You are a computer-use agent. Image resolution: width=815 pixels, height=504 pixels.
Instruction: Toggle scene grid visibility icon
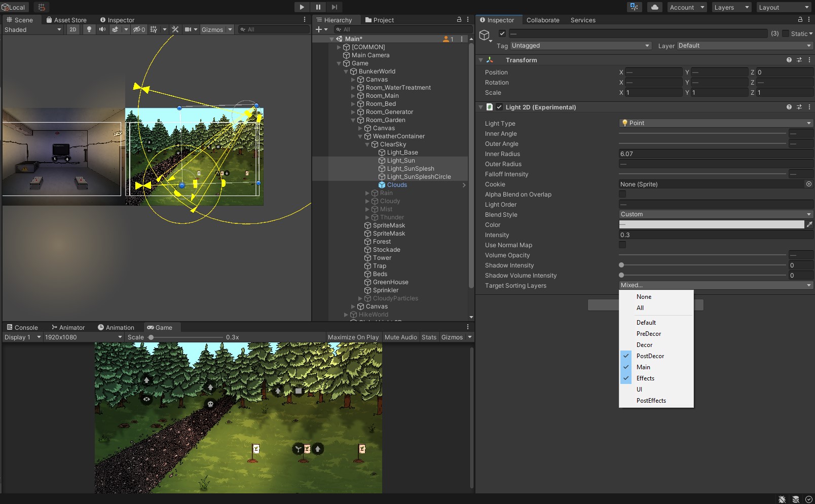(x=154, y=29)
